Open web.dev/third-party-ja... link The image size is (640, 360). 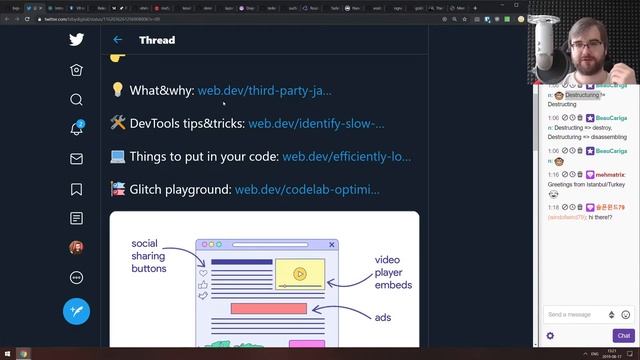264,91
